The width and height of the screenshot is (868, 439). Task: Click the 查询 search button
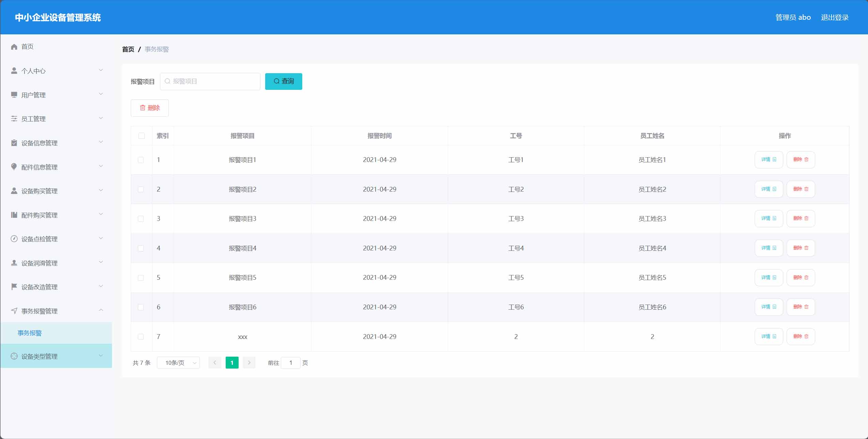click(284, 81)
